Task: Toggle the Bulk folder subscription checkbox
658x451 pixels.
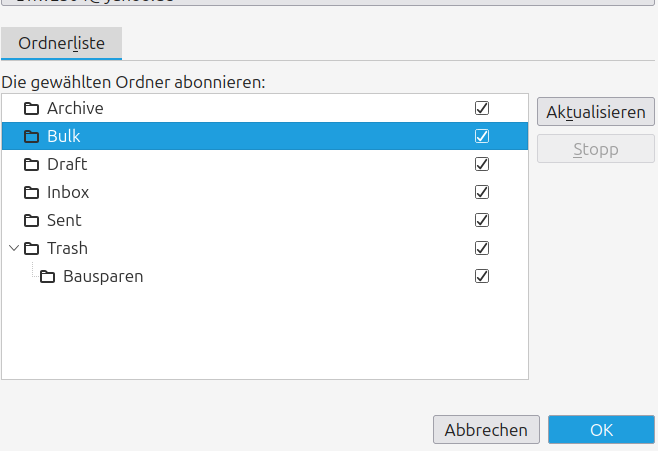Action: click(x=482, y=136)
